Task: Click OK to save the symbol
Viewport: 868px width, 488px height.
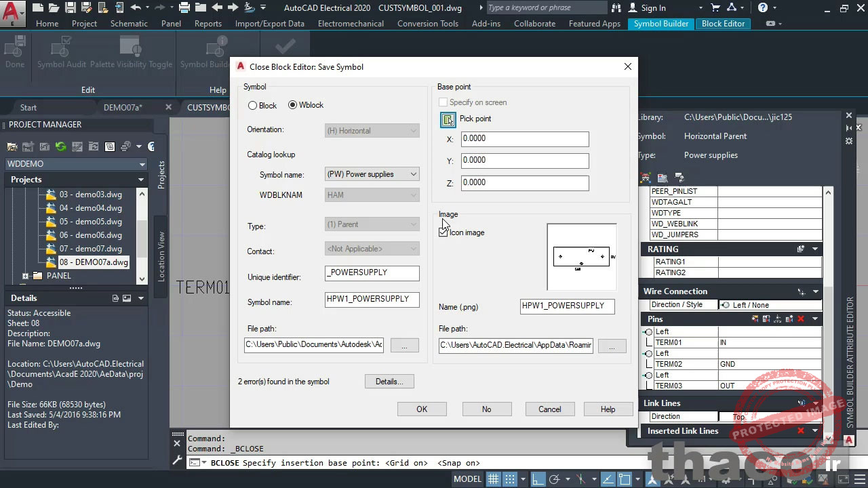Action: click(422, 409)
